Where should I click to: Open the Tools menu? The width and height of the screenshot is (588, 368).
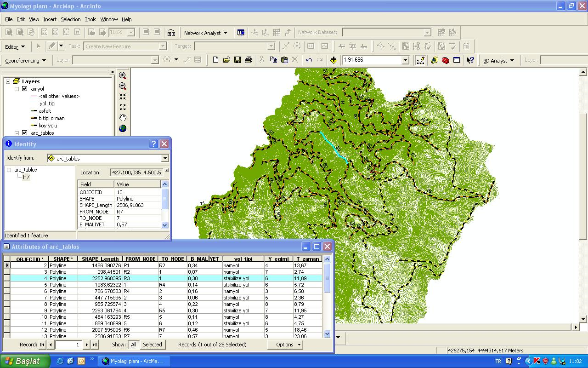click(90, 19)
